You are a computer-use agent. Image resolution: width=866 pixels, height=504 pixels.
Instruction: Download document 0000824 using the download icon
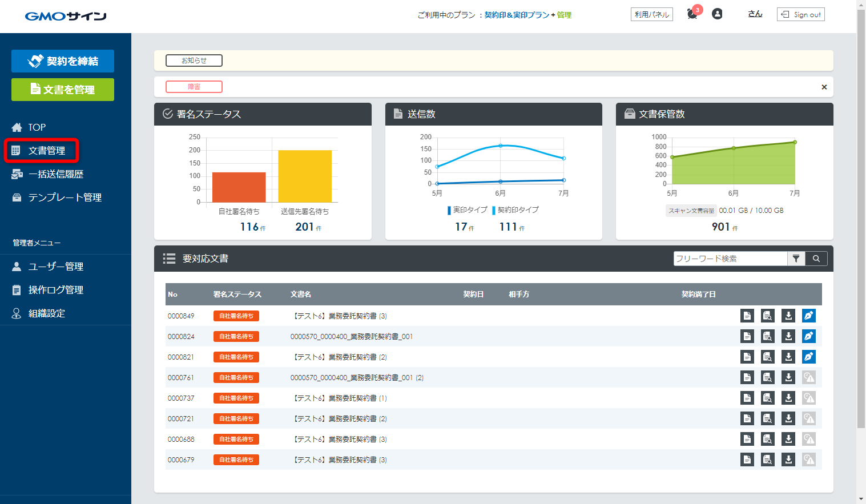tap(788, 336)
